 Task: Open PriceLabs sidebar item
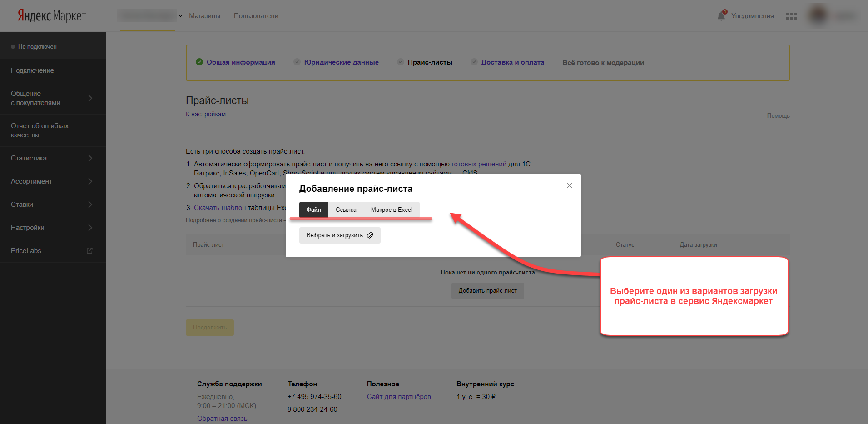click(x=53, y=251)
